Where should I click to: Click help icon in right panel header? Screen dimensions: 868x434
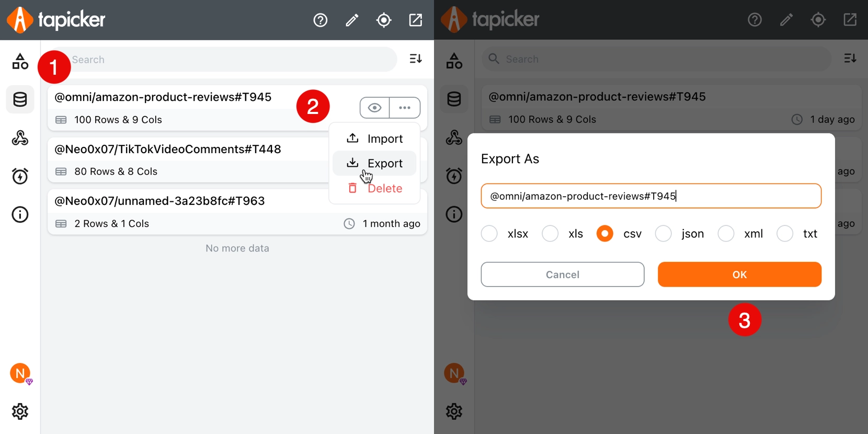click(x=755, y=20)
